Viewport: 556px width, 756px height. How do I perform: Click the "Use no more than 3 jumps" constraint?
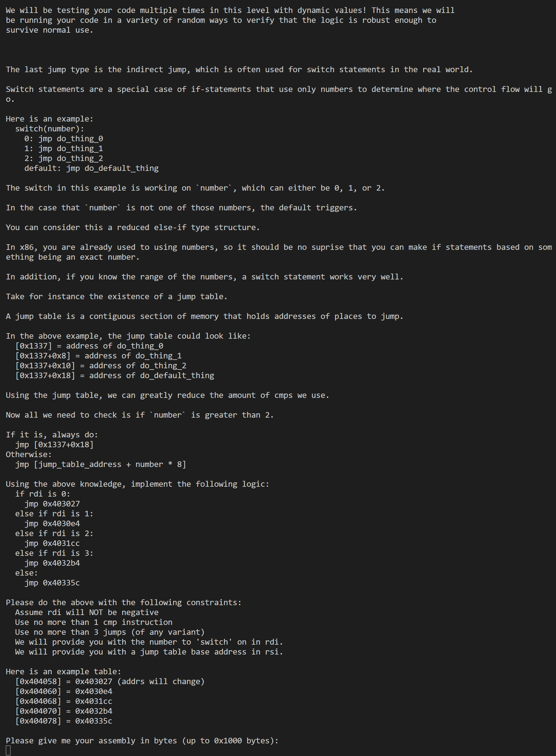point(110,632)
